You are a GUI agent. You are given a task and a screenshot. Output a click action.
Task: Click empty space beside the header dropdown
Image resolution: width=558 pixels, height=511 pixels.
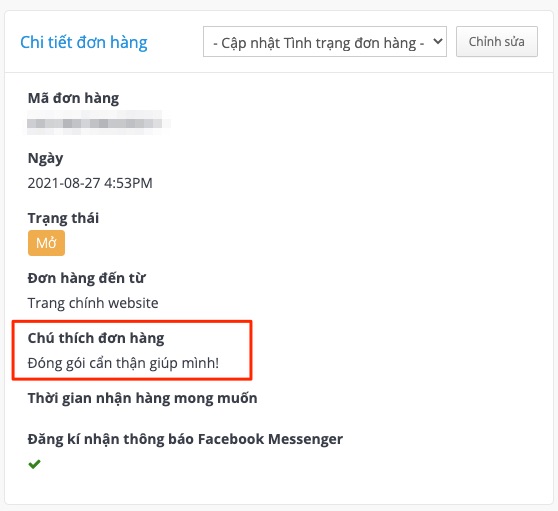click(174, 42)
